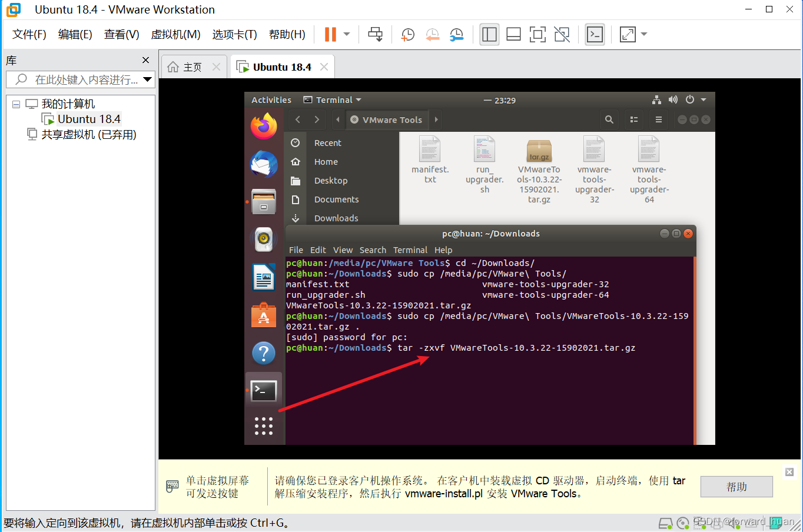Launch Firefox from the Ubuntu dock

click(x=264, y=127)
